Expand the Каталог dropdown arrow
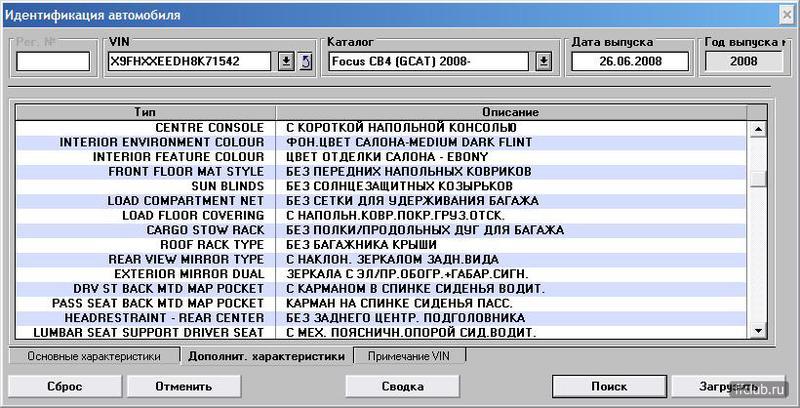Viewport: 800px width, 408px height. coord(544,62)
